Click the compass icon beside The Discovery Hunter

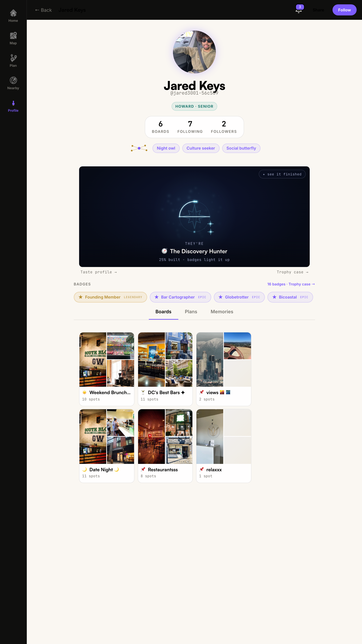click(x=164, y=251)
